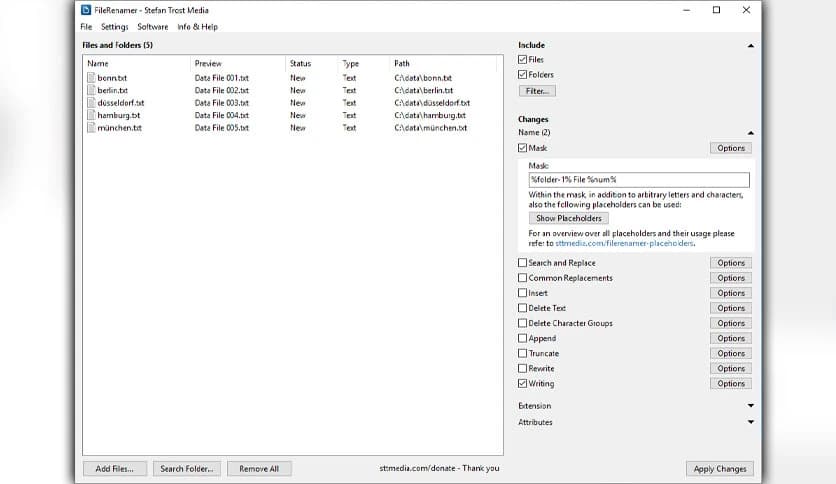Image resolution: width=836 pixels, height=484 pixels.
Task: Open Options for Delete Text
Action: click(731, 308)
